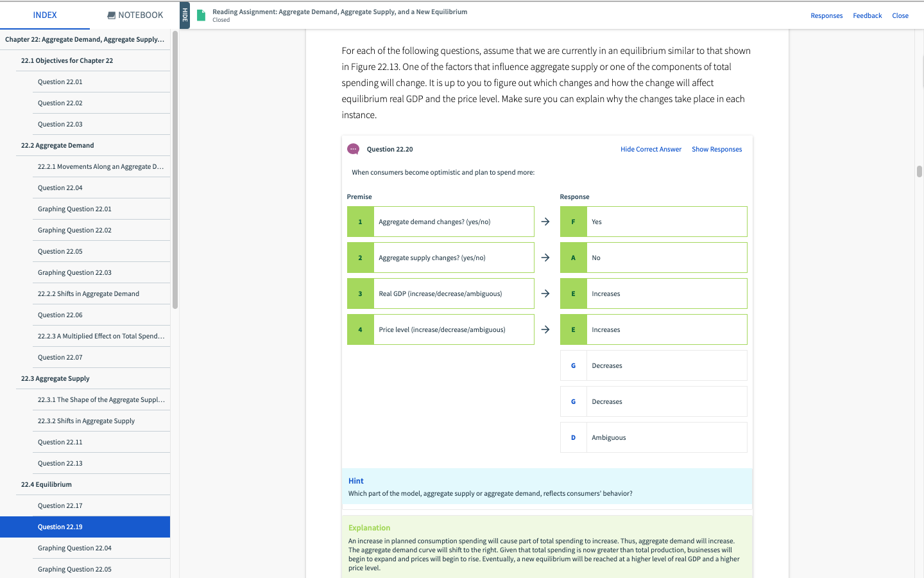
Task: Click the green document icon in header
Action: [201, 15]
